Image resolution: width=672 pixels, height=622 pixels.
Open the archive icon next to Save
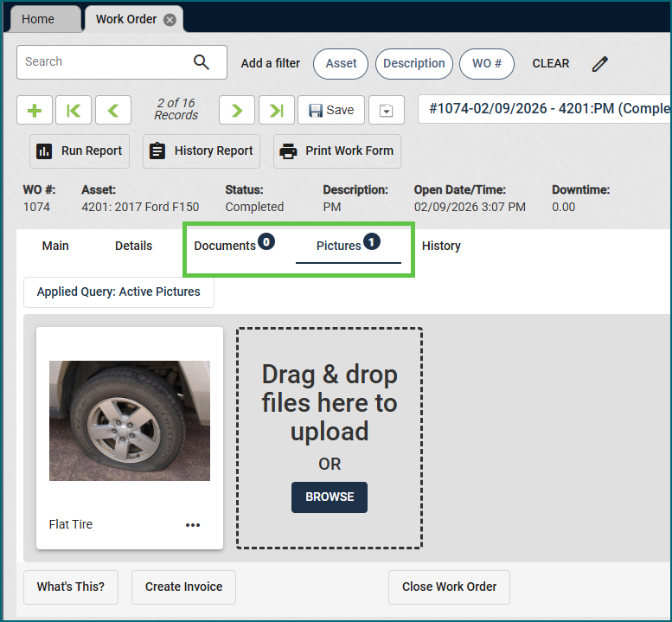[387, 110]
